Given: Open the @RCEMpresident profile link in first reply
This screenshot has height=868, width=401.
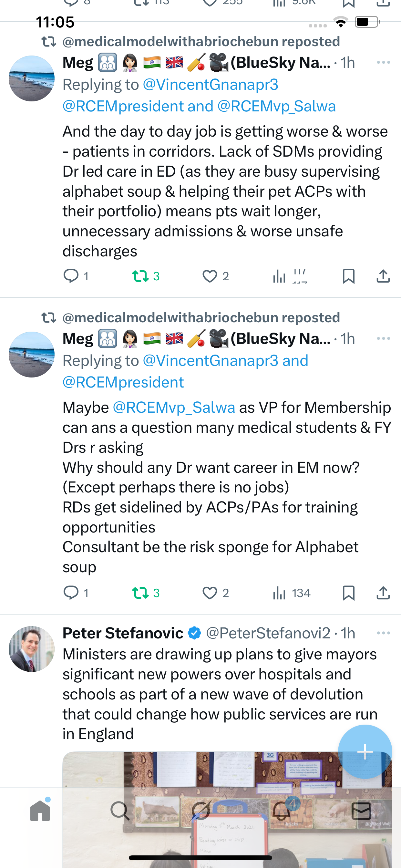Looking at the screenshot, I should click(x=123, y=107).
